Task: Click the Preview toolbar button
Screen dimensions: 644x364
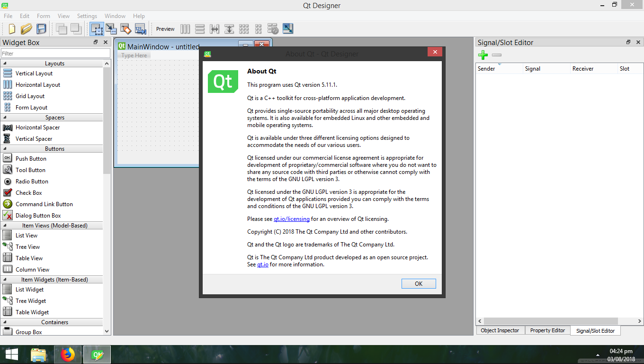Action: pyautogui.click(x=165, y=29)
